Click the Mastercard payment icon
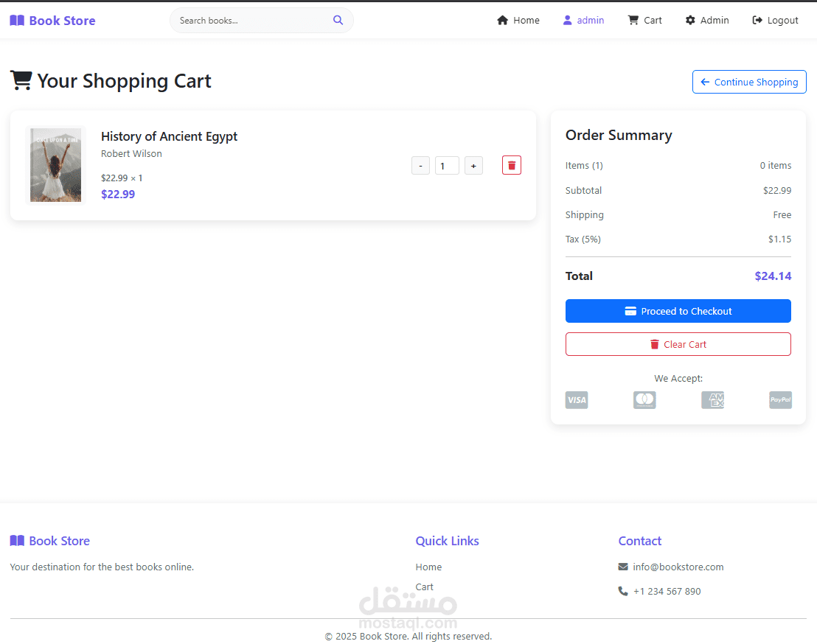 (644, 400)
